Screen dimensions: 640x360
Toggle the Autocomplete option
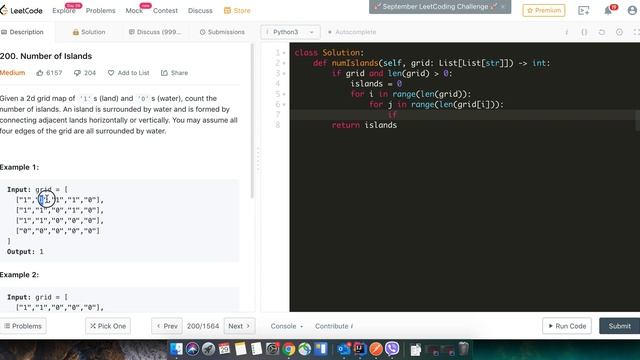point(352,32)
